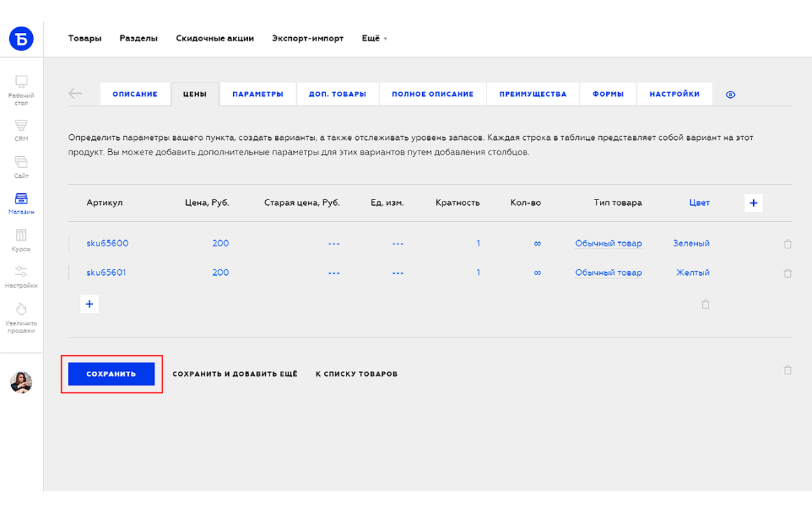This screenshot has width=812, height=513.
Task: Edit old price of sku65601
Action: [x=334, y=273]
